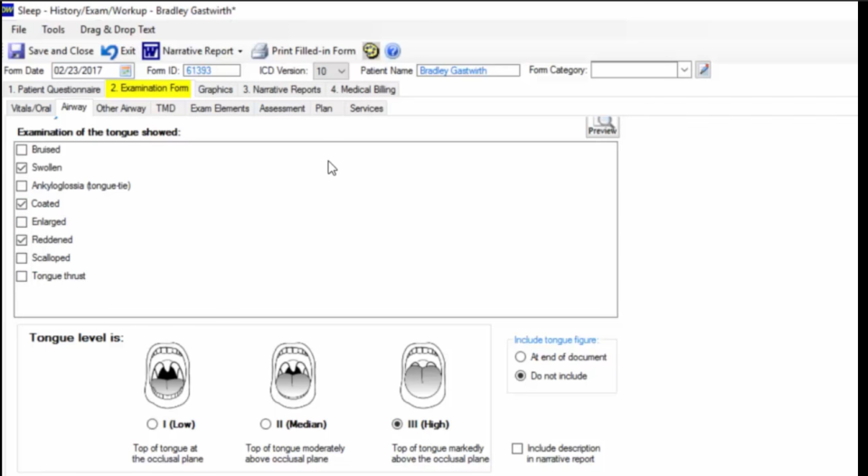Check the Scalloped checkbox
Image resolution: width=868 pixels, height=476 pixels.
coord(22,258)
